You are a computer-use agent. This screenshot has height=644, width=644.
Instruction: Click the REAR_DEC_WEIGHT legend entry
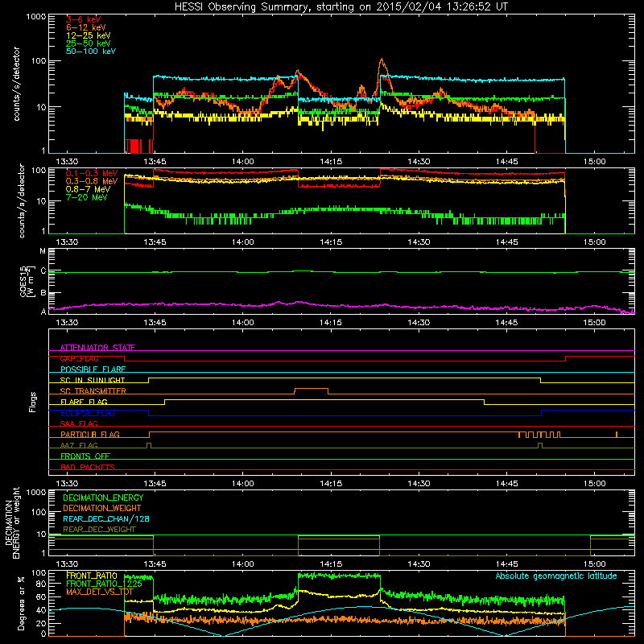coord(99,530)
